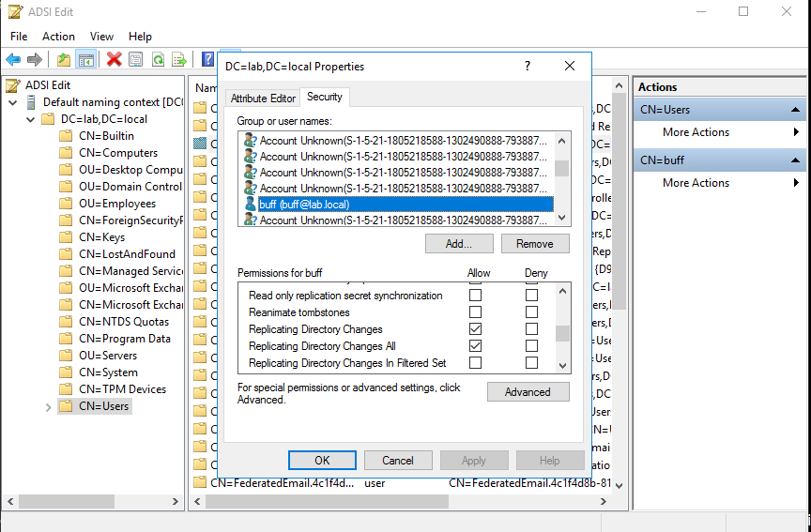Click the Refresh toolbar icon
Image resolution: width=811 pixels, height=532 pixels.
158,59
